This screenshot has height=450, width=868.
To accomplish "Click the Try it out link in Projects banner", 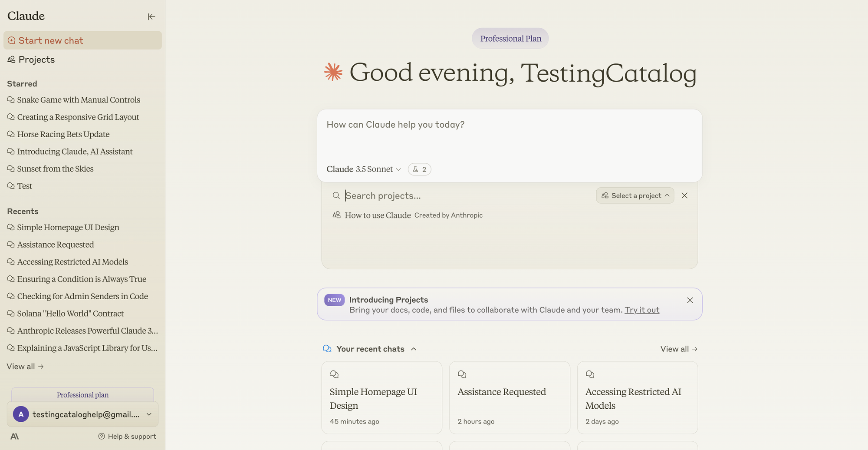I will click(642, 310).
